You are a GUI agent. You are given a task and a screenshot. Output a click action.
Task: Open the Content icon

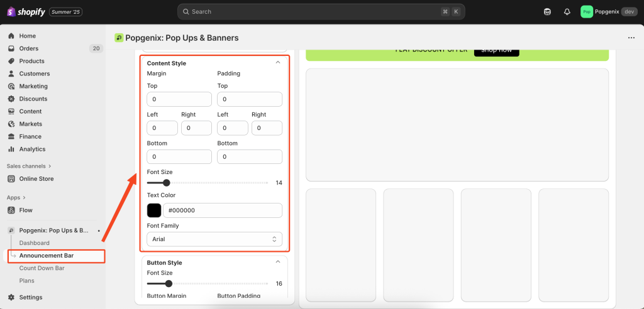click(11, 111)
